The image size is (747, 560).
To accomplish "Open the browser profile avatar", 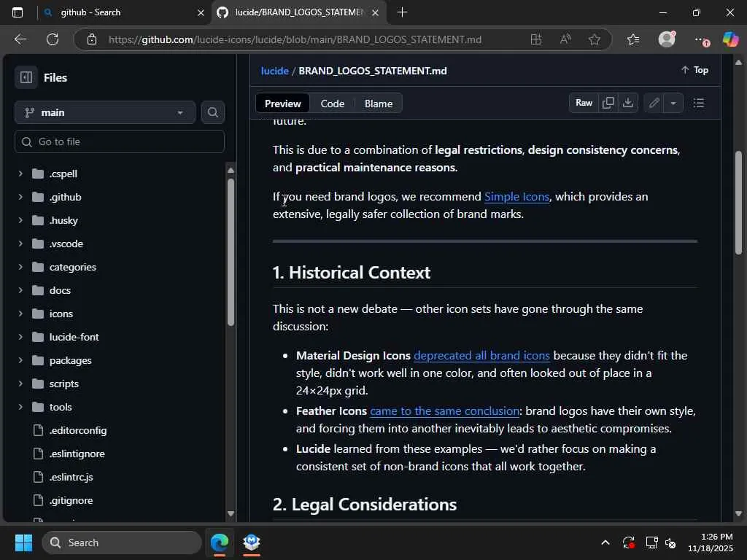I will point(667,39).
